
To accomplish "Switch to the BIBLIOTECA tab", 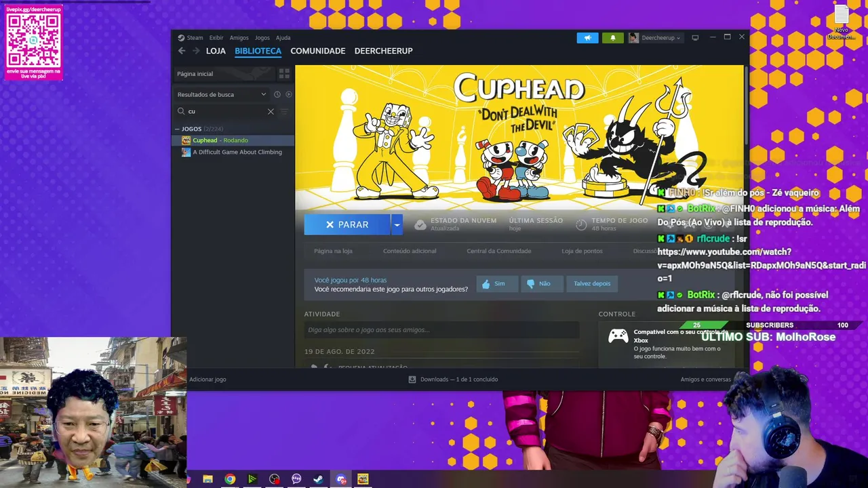I will coord(258,51).
